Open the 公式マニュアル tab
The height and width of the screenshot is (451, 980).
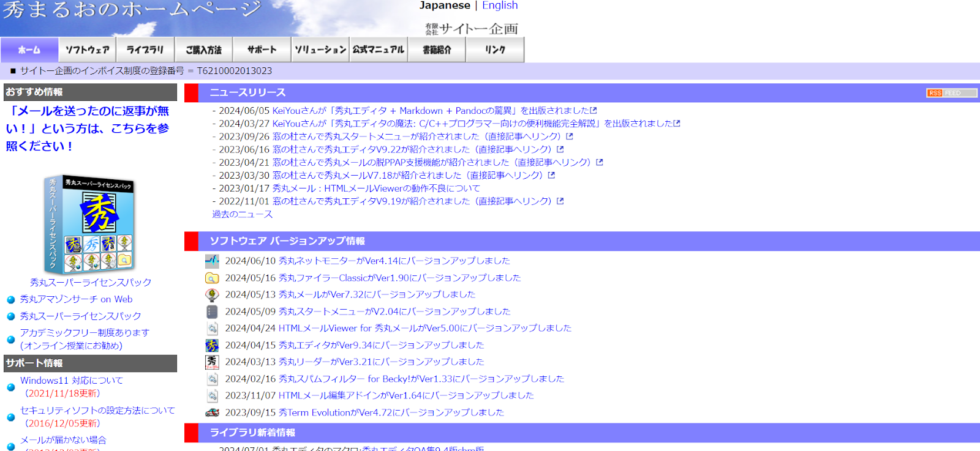click(379, 50)
